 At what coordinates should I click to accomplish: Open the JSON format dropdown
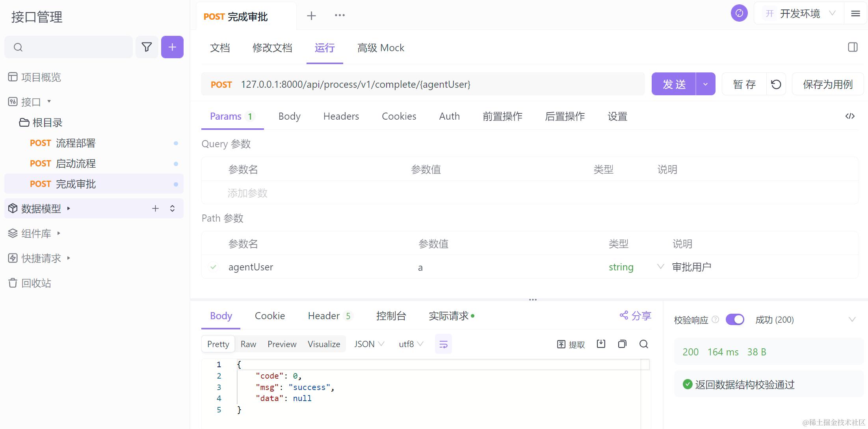[x=369, y=344]
